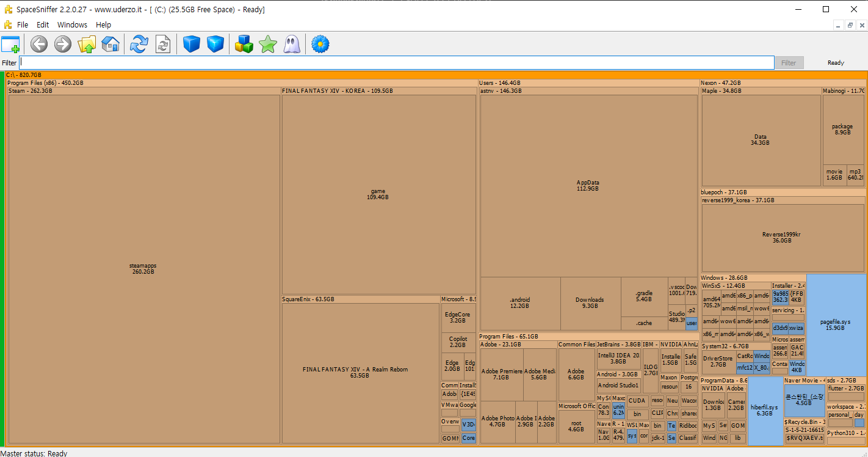Select the pagefile.sys 15.9GB file block
The height and width of the screenshot is (457, 868).
[x=836, y=324]
